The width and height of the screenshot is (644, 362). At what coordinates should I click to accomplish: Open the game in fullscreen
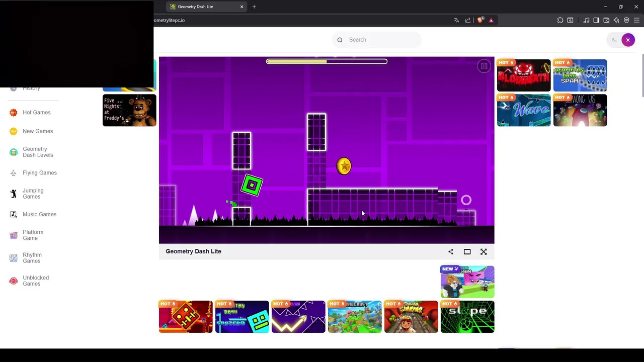tap(484, 252)
